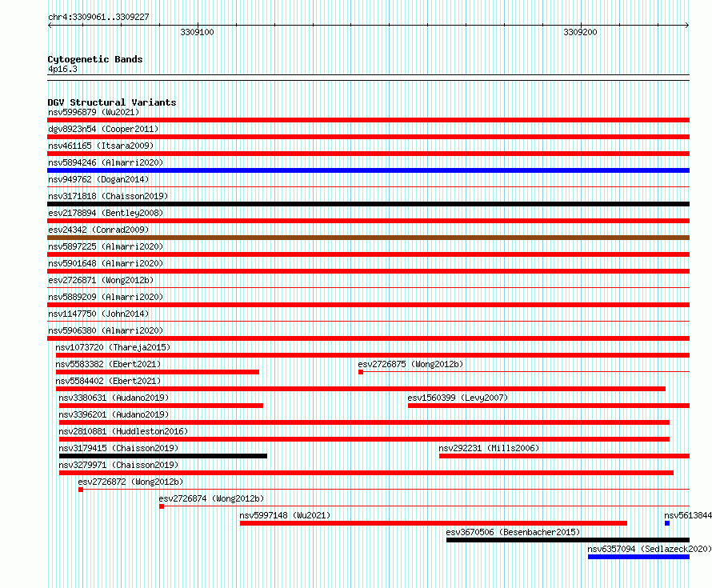This screenshot has width=712, height=588.
Task: Click nsv5901648 (Almarri2020) label
Action: click(x=106, y=263)
